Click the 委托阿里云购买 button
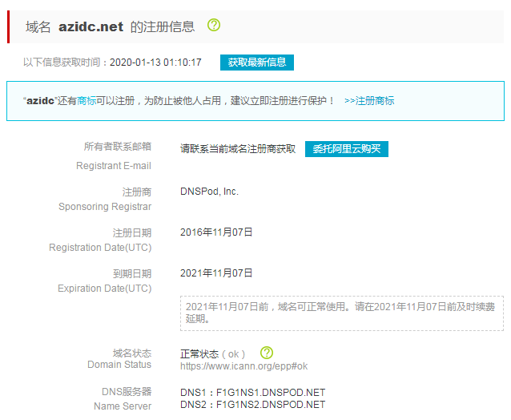This screenshot has width=511, height=420. click(347, 149)
